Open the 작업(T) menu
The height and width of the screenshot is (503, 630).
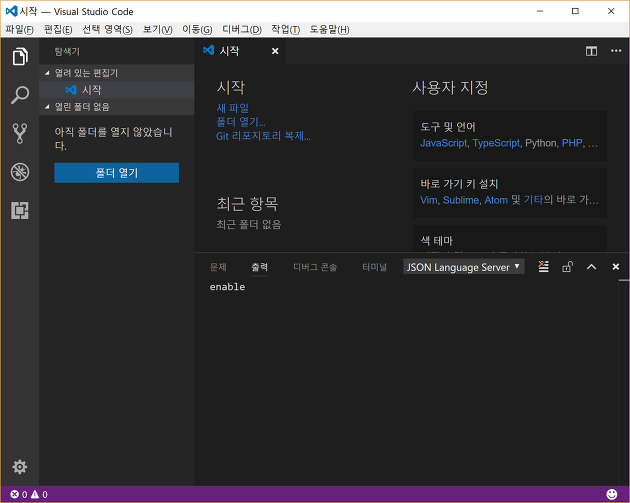[286, 29]
